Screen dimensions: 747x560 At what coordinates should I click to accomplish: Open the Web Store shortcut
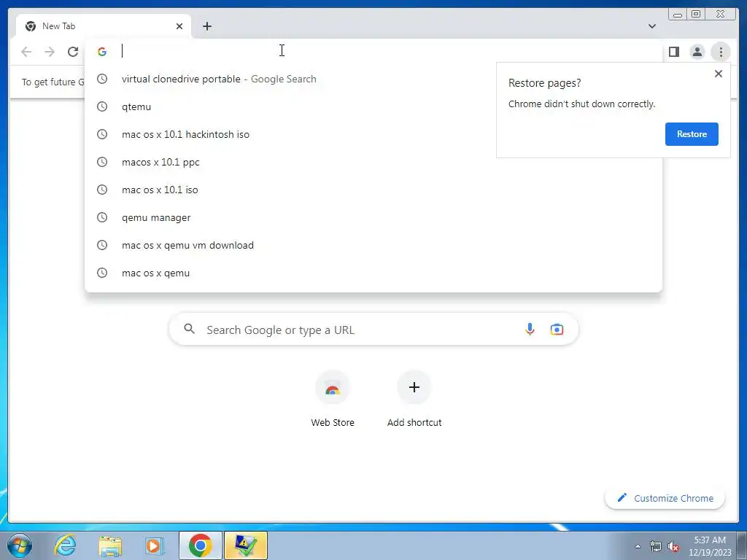(332, 399)
